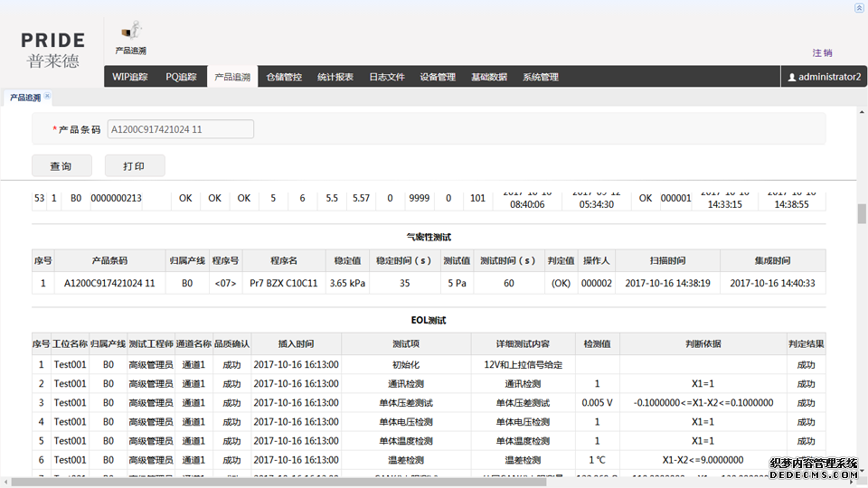Close the 产品追溯 page tab
This screenshot has width=868, height=488.
[x=47, y=96]
